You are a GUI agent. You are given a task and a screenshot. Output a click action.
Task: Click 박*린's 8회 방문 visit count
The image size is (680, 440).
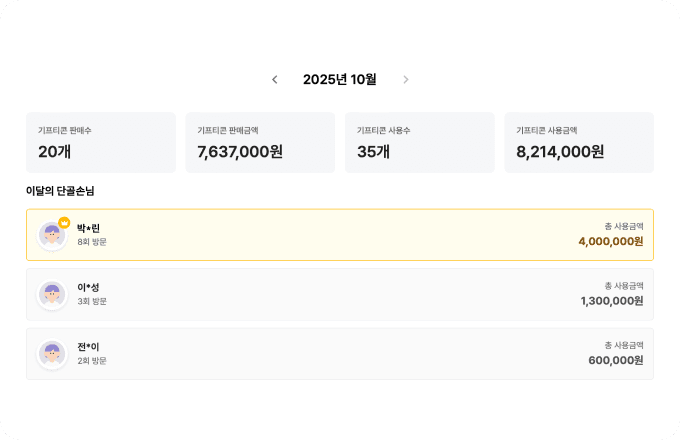[92, 242]
